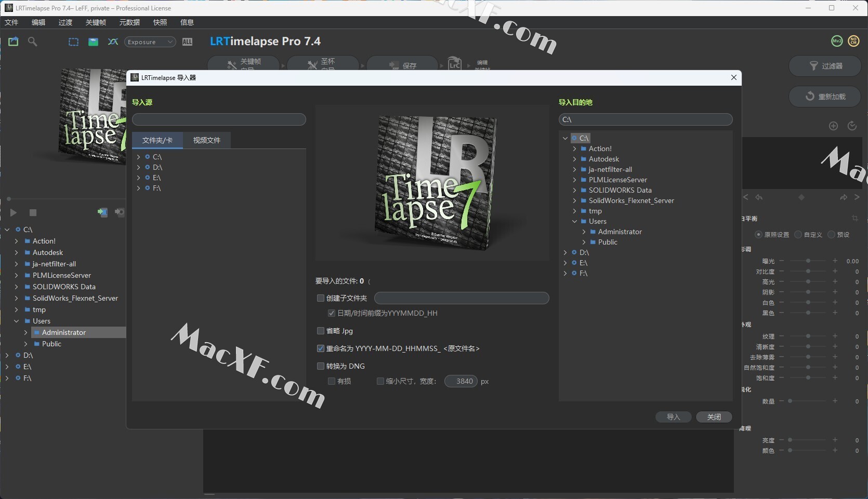Screen dimensions: 868x499
Task: Toggle the 省略 Jpg checkbox
Action: point(321,331)
